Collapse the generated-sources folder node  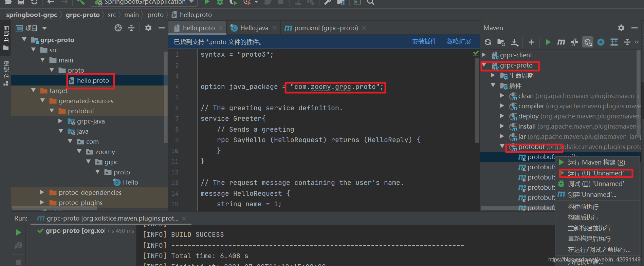(42, 101)
